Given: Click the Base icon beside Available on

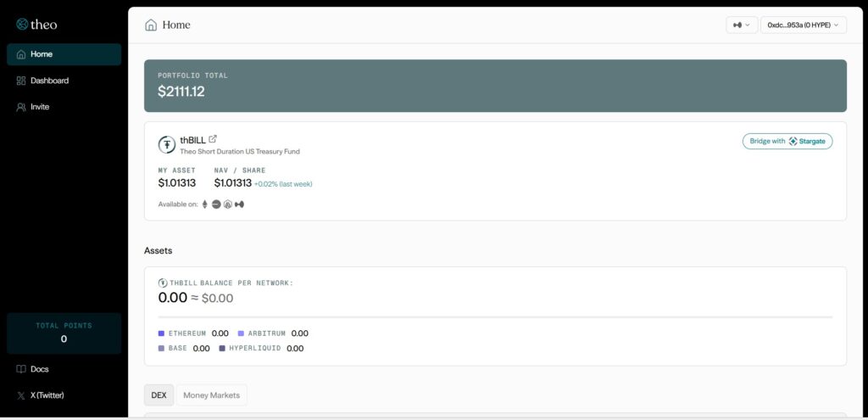Looking at the screenshot, I should (216, 204).
